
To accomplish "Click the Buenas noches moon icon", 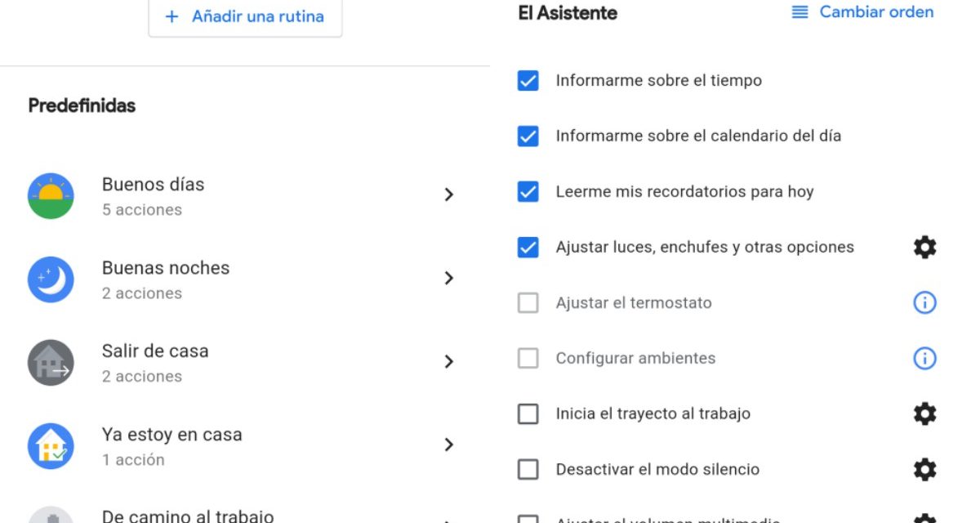I will tap(51, 279).
